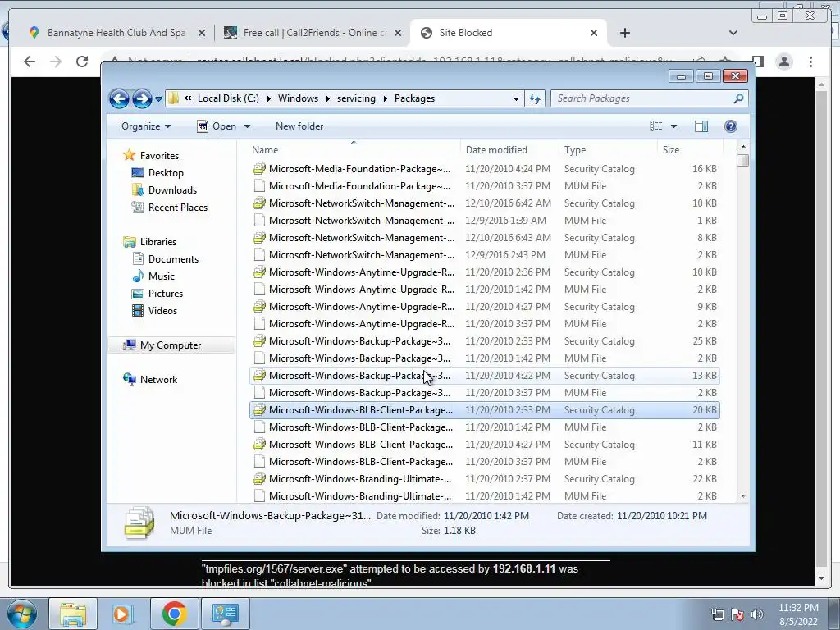Image resolution: width=840 pixels, height=630 pixels.
Task: Sort by the Type column
Action: point(608,150)
